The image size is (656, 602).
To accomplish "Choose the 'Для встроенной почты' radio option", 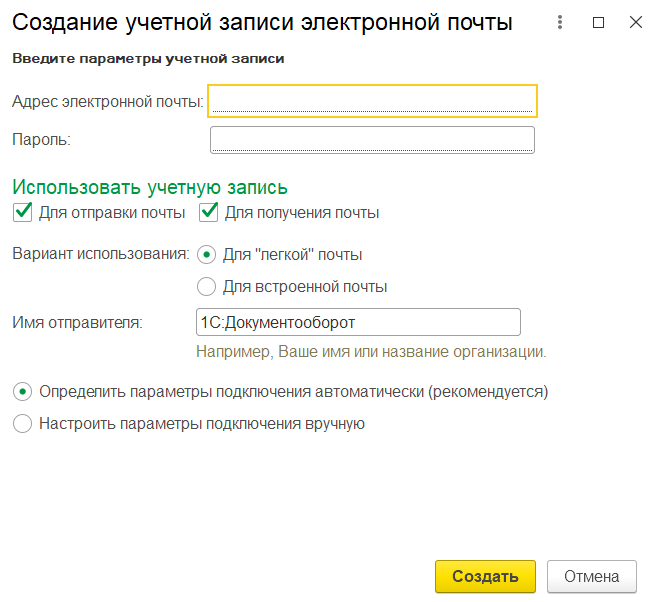I will click(207, 287).
